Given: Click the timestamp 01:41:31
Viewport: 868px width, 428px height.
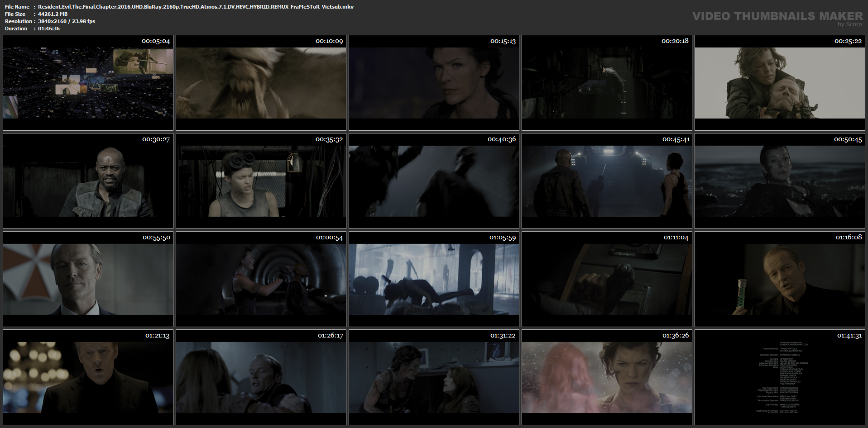Looking at the screenshot, I should click(x=849, y=336).
